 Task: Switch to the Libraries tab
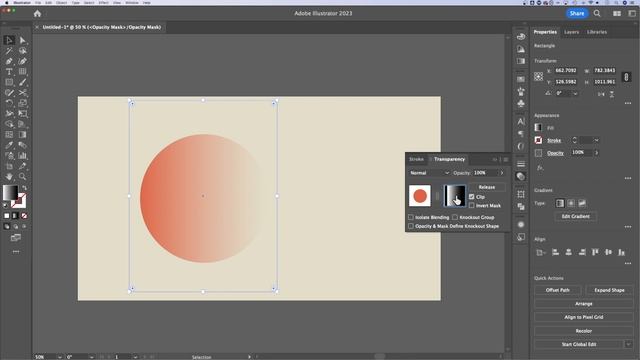[597, 32]
